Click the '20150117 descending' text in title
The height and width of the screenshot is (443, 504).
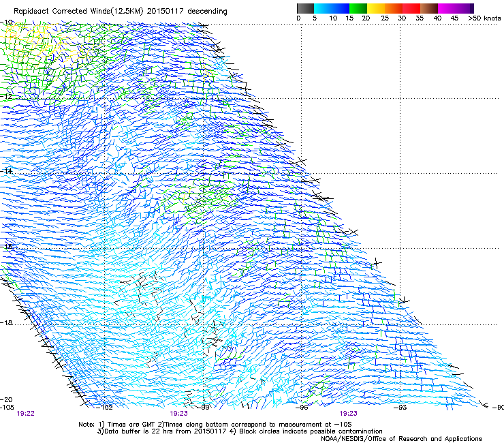(187, 12)
